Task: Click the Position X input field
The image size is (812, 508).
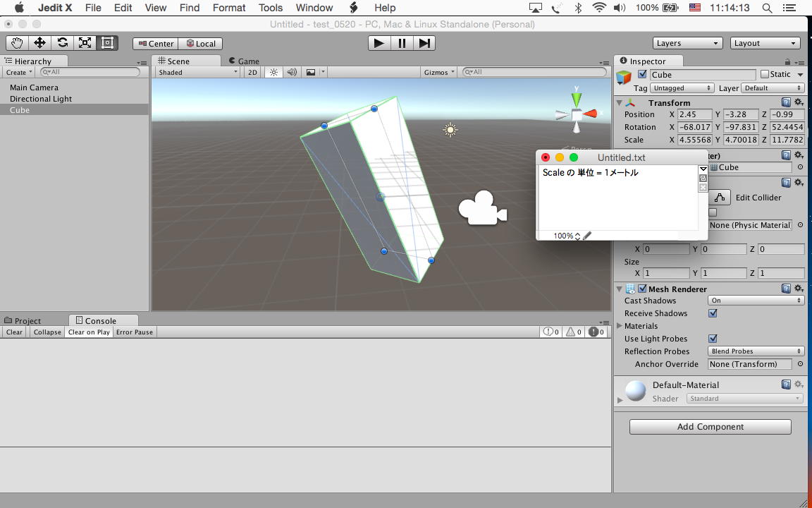Action: click(694, 114)
